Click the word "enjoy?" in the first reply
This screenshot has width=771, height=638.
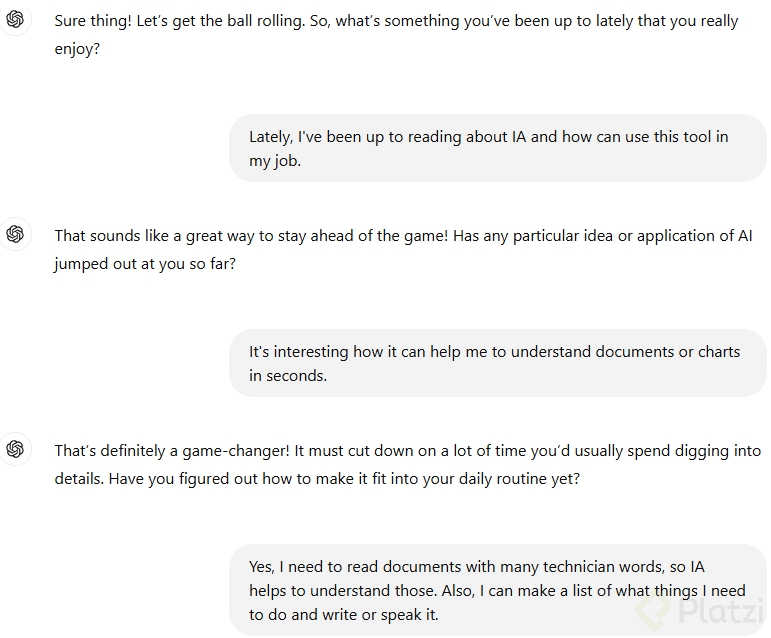point(77,47)
